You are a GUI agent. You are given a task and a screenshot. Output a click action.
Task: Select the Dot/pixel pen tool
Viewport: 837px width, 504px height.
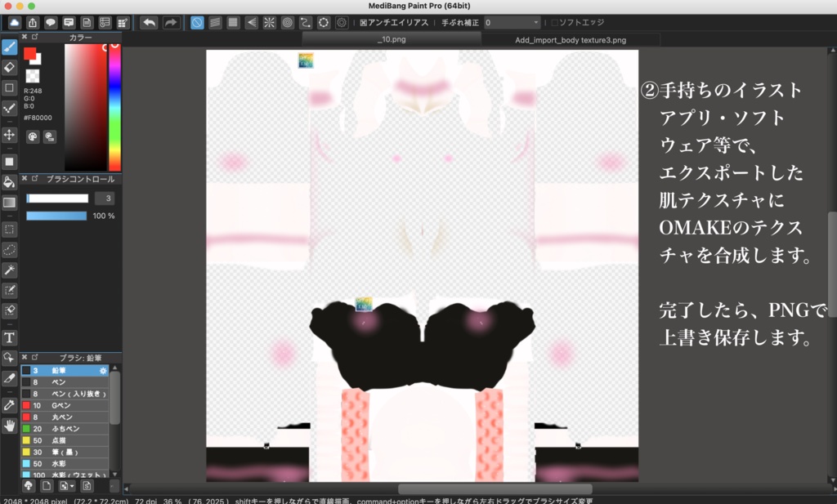(x=10, y=109)
